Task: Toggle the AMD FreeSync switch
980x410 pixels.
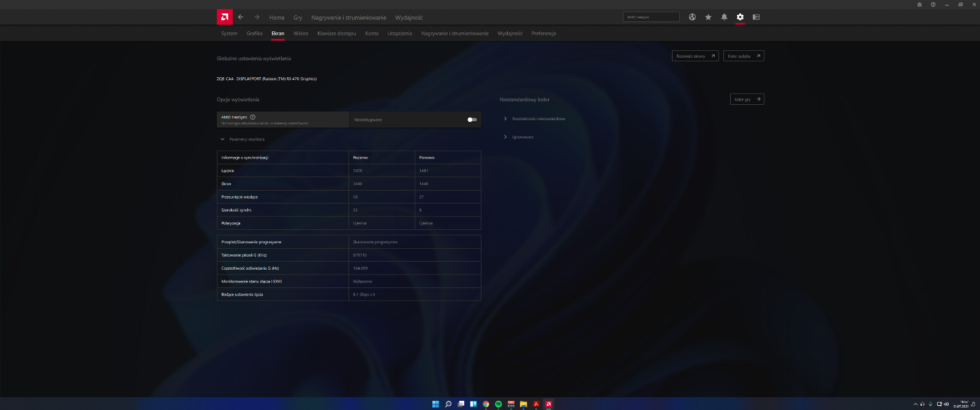Action: tap(472, 120)
